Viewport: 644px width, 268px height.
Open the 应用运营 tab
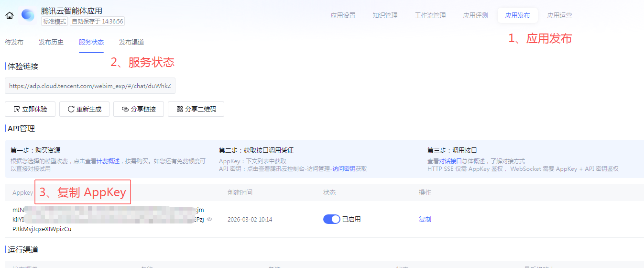click(x=559, y=15)
